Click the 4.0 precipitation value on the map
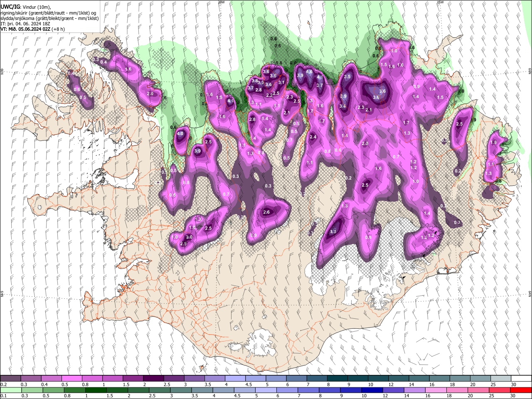 pyautogui.click(x=180, y=134)
